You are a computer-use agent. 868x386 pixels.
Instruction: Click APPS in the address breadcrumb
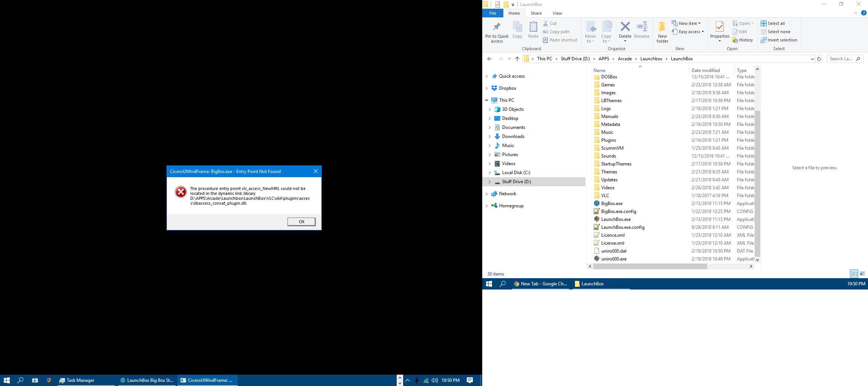click(x=604, y=59)
